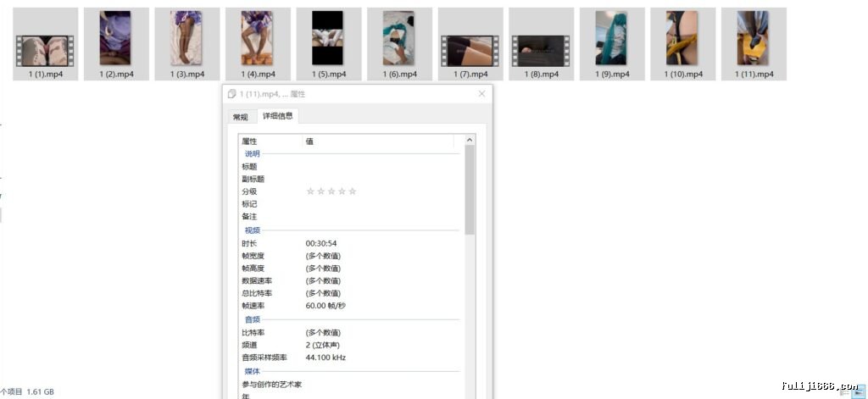
Task: Click the 副标题 value field
Action: [x=381, y=180]
